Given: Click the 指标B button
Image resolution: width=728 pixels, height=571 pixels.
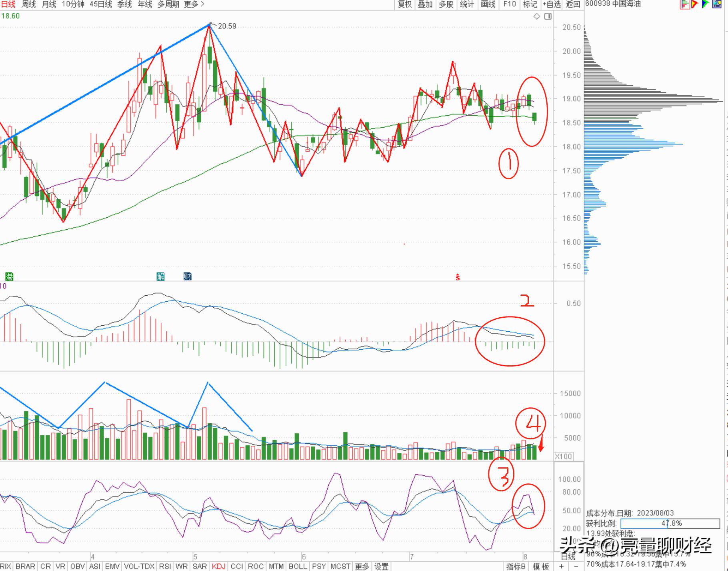Looking at the screenshot, I should [516, 567].
